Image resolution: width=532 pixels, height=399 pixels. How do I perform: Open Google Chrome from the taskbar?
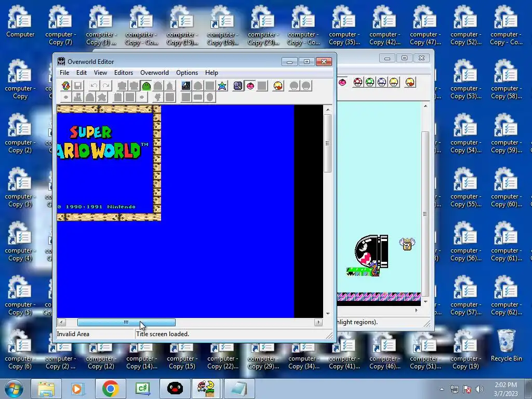click(110, 389)
